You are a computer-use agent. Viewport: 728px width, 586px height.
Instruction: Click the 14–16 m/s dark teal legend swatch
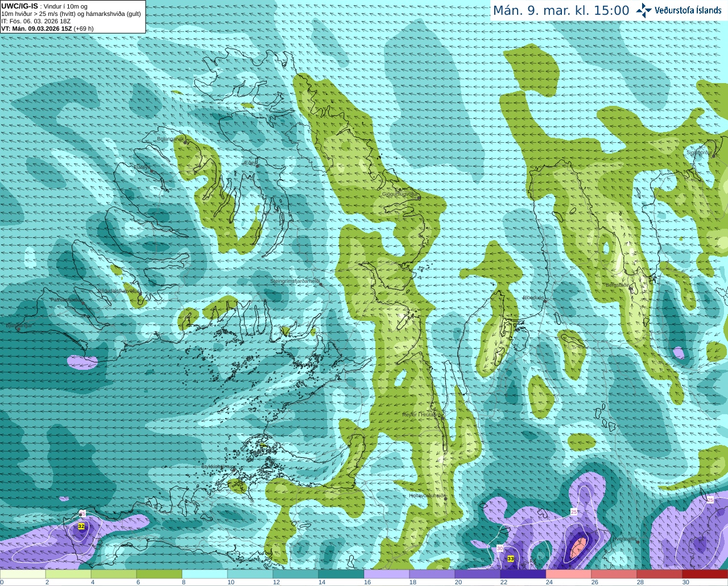[x=341, y=574]
